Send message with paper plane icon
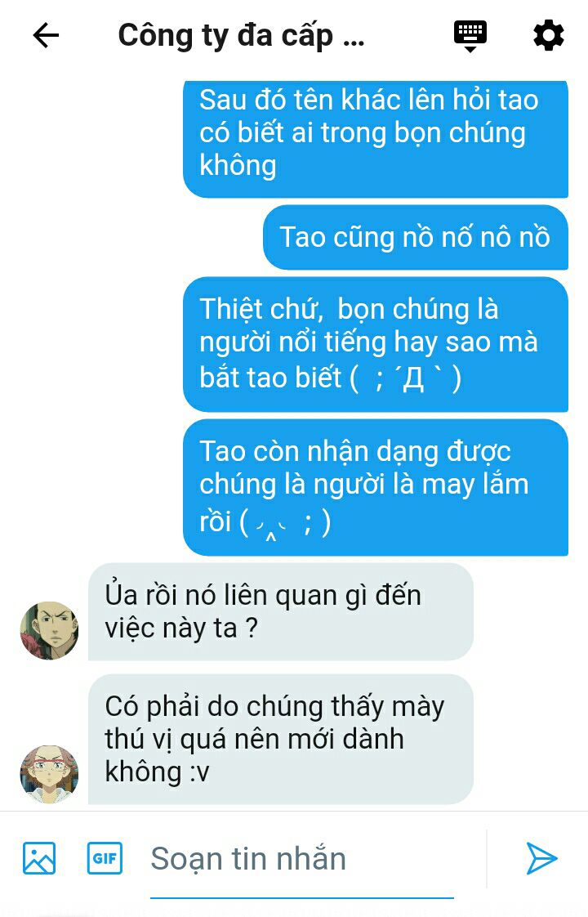Image resolution: width=588 pixels, height=917 pixels. 541,858
